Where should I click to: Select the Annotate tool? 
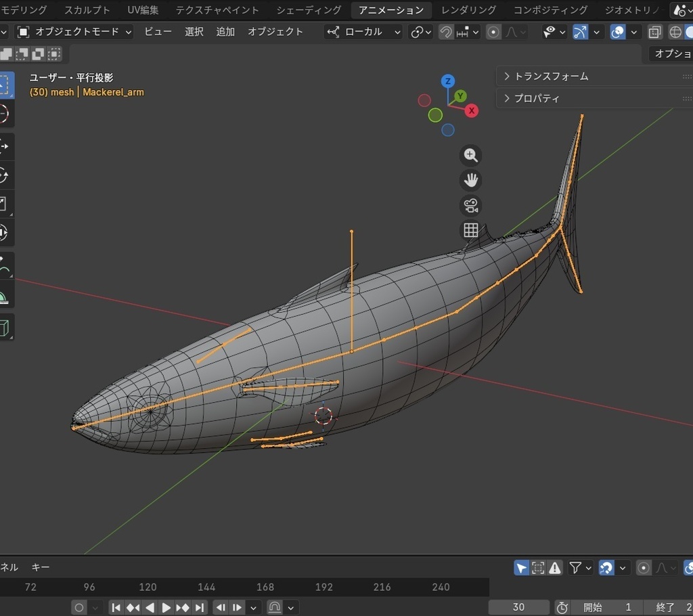click(5, 265)
